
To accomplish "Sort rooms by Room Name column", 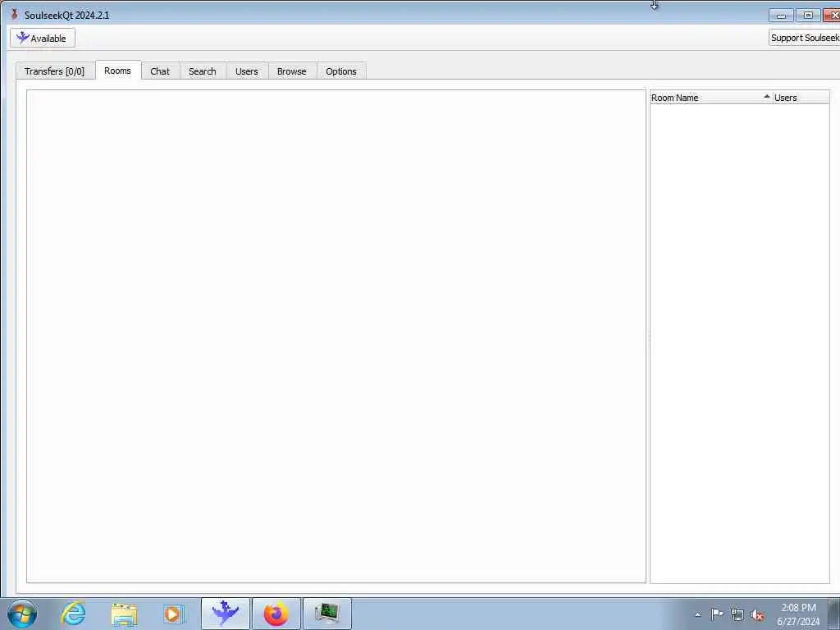I will click(711, 98).
